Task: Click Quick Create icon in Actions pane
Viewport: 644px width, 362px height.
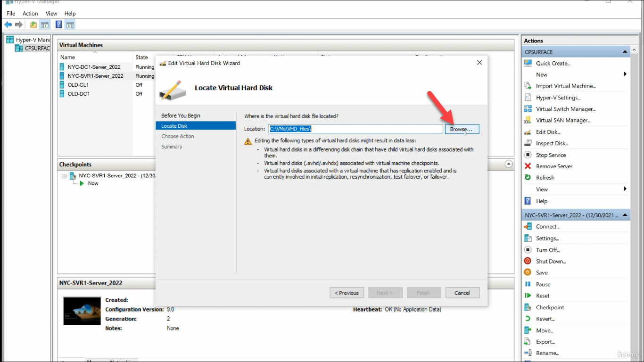Action: [x=528, y=63]
